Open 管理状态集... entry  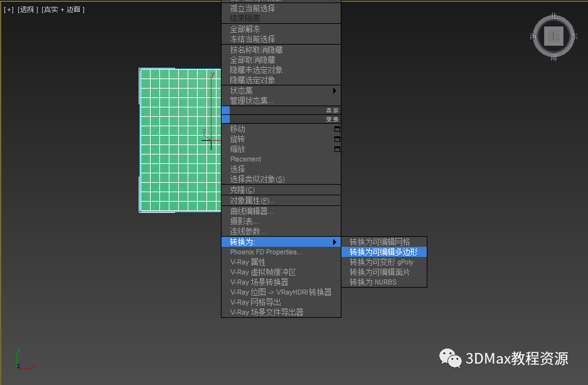pos(281,100)
